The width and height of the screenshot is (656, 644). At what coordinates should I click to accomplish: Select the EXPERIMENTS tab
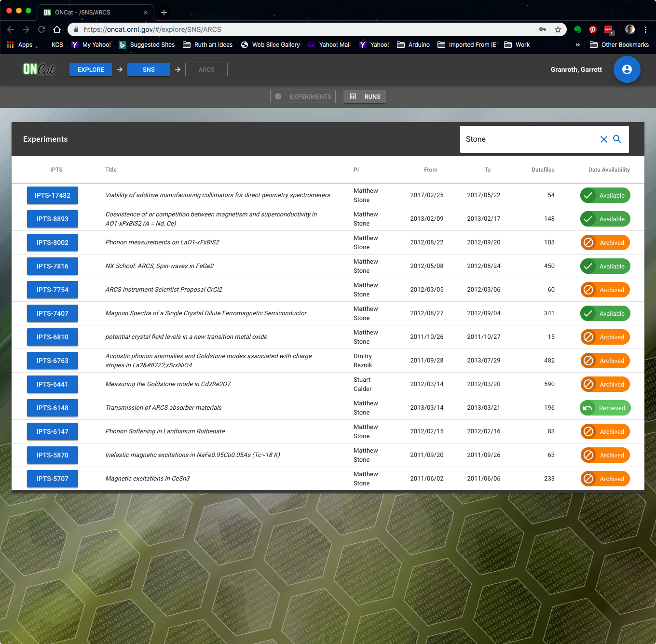(303, 96)
